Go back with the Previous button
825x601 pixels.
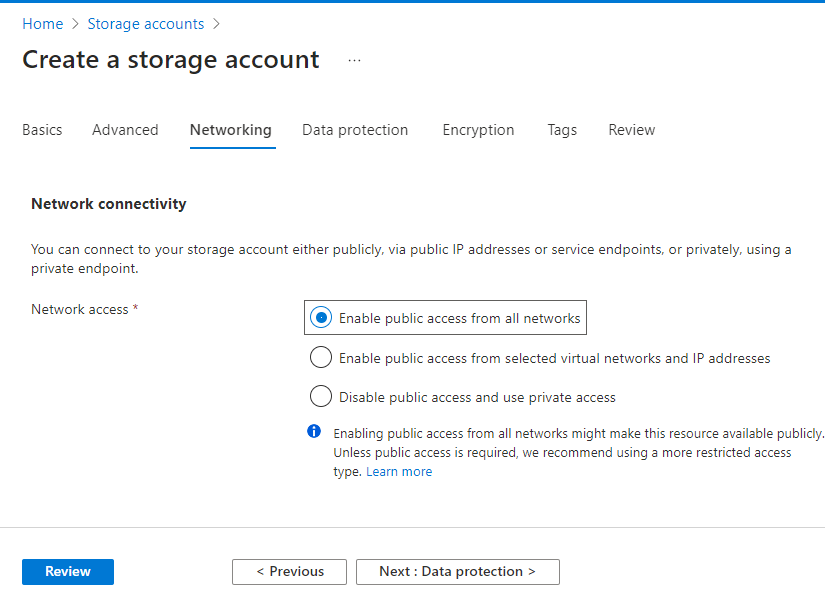point(289,571)
